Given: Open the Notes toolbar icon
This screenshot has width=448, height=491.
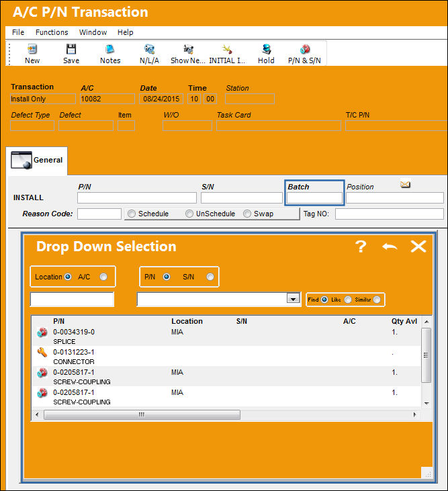Looking at the screenshot, I should click(110, 50).
